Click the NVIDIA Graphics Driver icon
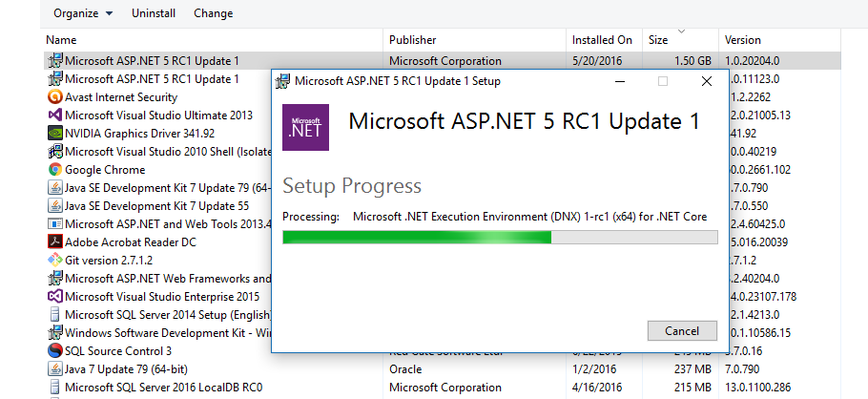The height and width of the screenshot is (399, 868). [55, 134]
